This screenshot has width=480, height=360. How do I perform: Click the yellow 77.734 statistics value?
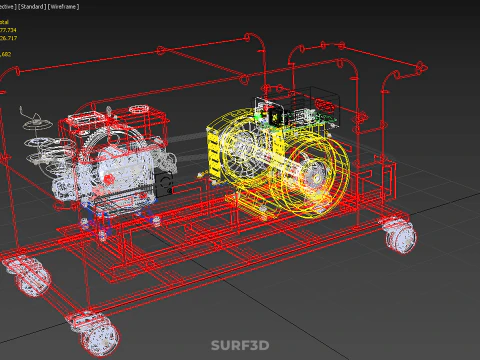click(8, 30)
